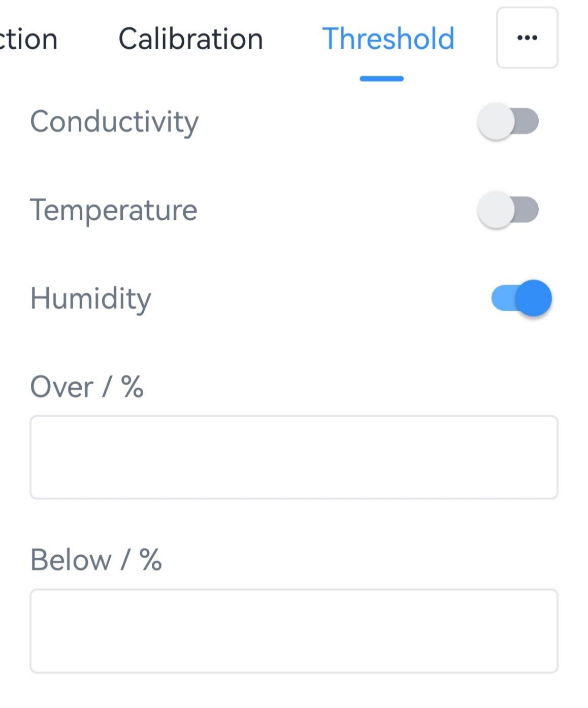Image resolution: width=588 pixels, height=708 pixels.
Task: Switch to the Calibration tab
Action: point(190,39)
